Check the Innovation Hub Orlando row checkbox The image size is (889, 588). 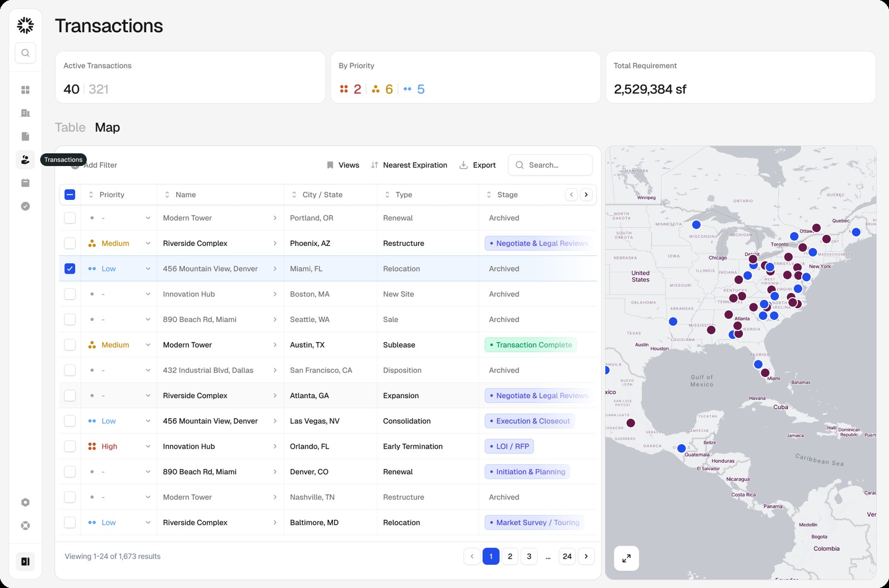click(70, 446)
